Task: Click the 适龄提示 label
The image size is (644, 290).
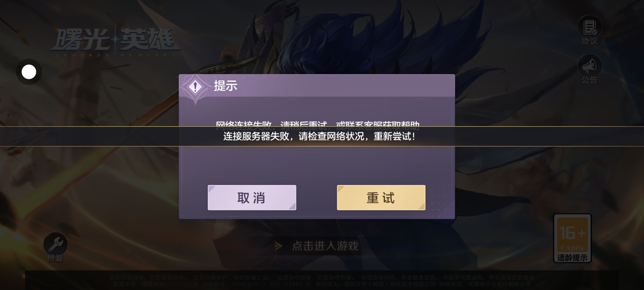Action: (572, 258)
